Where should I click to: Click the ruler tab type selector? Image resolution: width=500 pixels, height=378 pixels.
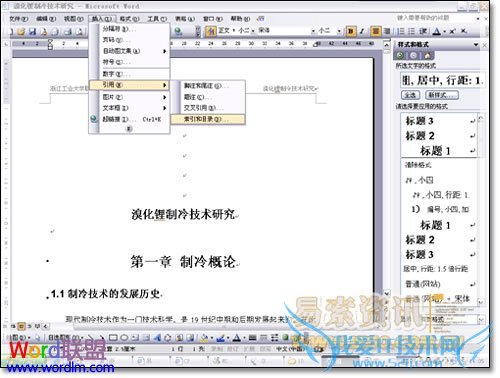click(x=6, y=44)
